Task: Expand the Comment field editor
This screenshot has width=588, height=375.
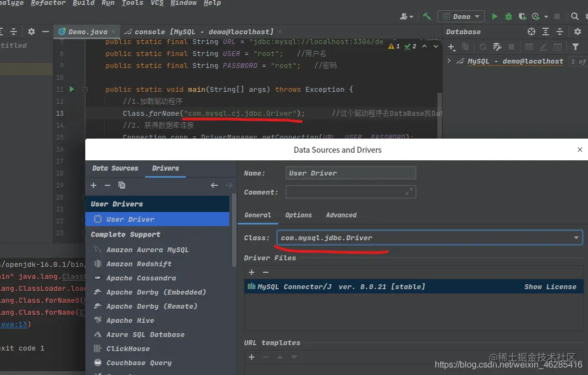Action: (x=409, y=192)
